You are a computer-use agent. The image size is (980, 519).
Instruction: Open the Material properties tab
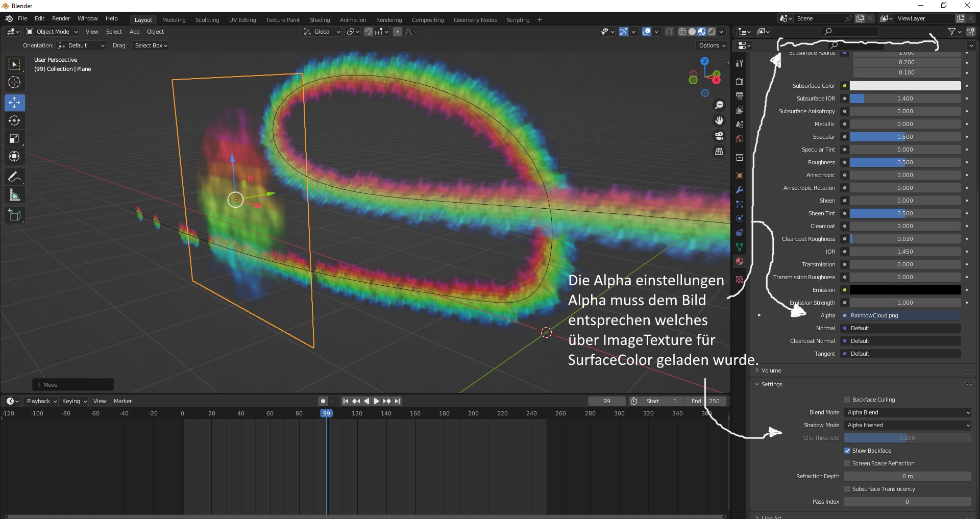tap(740, 261)
